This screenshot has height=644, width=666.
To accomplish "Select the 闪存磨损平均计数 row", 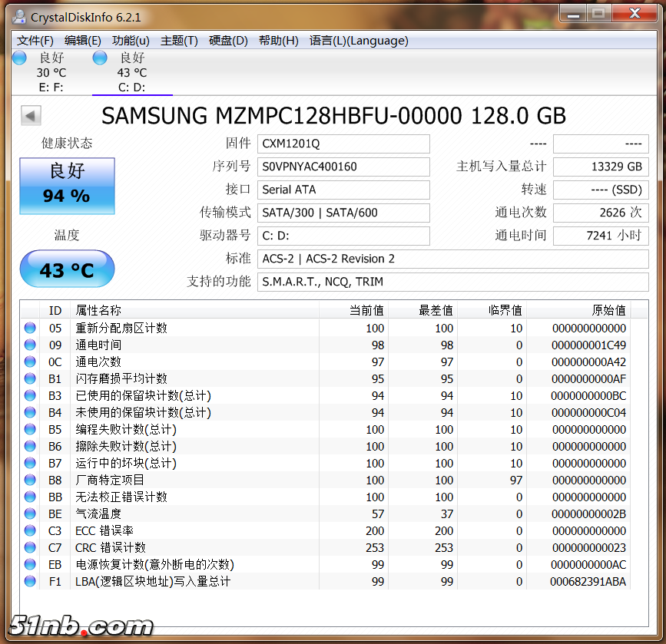I will tap(326, 378).
